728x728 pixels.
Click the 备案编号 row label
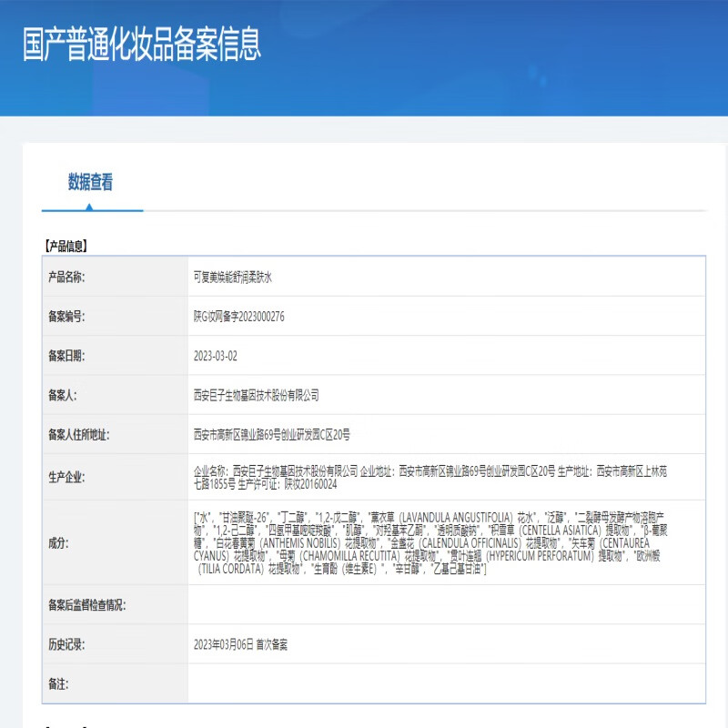(x=66, y=316)
